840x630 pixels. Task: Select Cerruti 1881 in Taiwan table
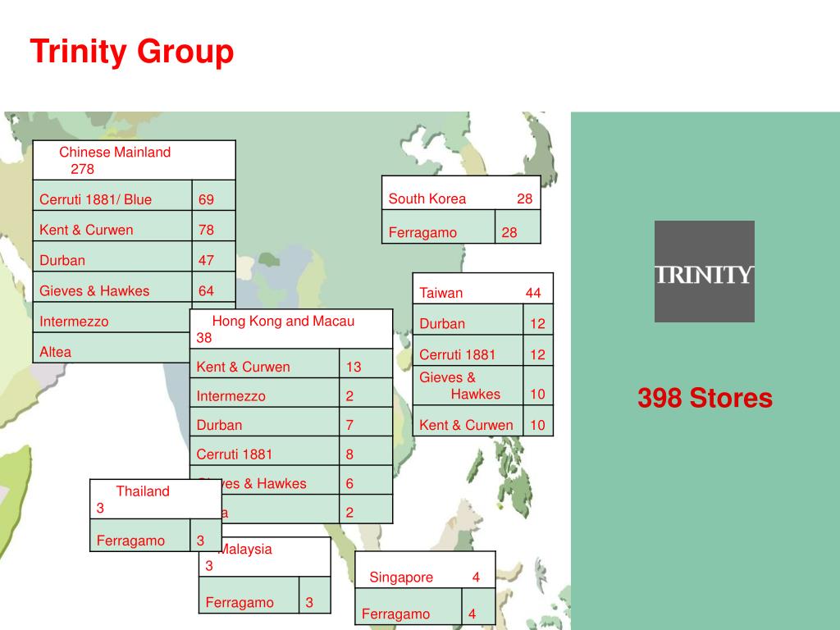click(468, 350)
